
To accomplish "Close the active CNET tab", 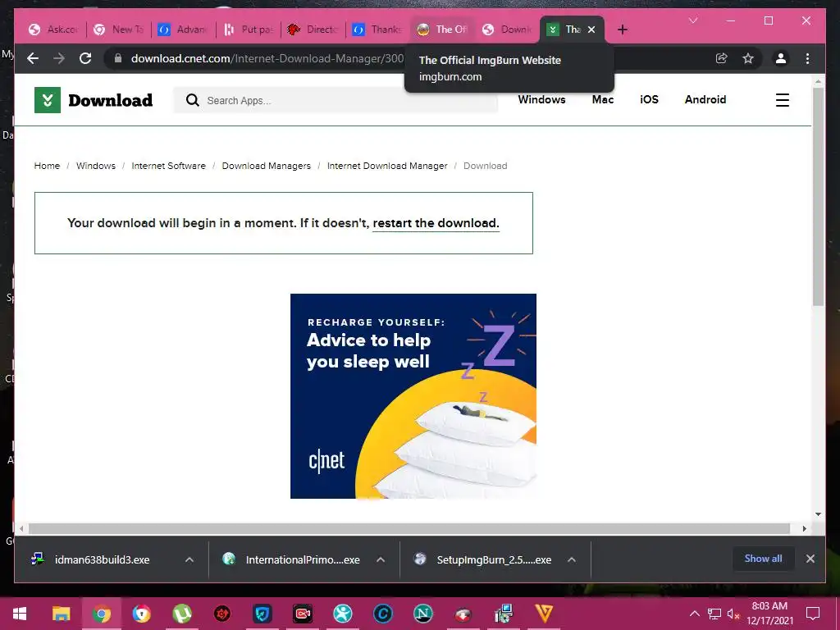I will pyautogui.click(x=591, y=30).
